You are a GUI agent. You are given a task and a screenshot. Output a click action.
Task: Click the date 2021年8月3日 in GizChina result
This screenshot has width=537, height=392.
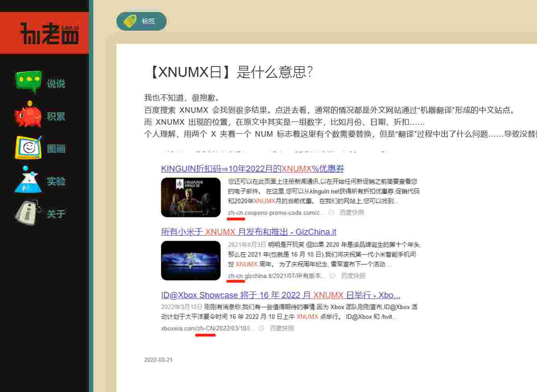[246, 244]
